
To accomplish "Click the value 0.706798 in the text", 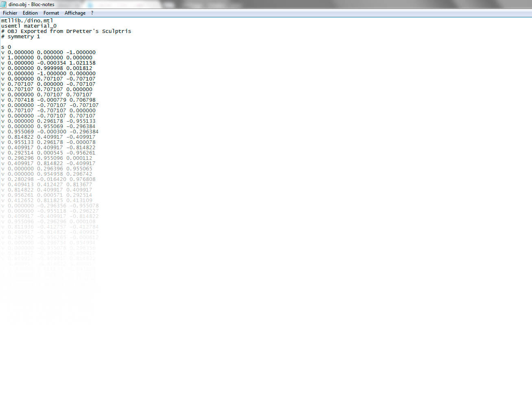I will [83, 100].
